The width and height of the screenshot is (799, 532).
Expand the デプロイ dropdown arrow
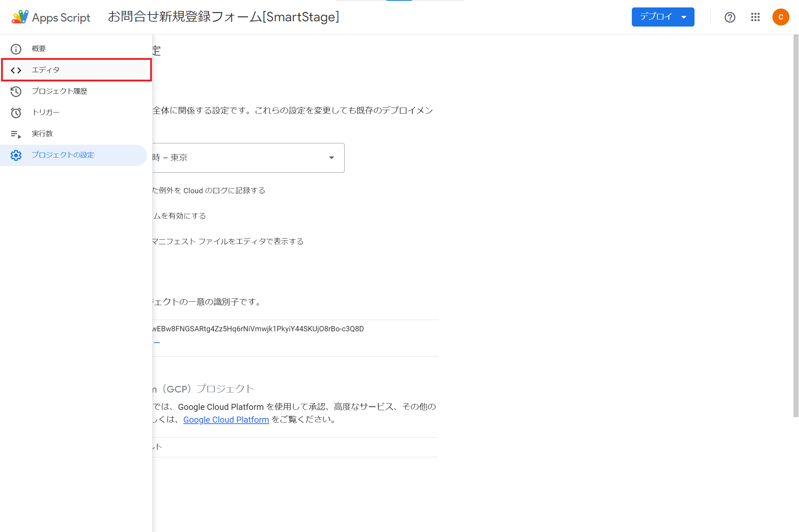coord(684,17)
